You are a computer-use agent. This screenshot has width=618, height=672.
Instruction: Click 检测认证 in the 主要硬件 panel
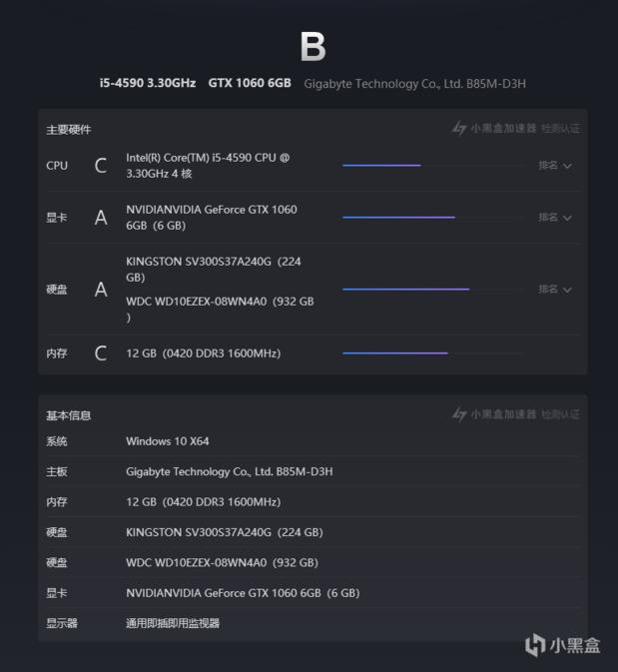pyautogui.click(x=560, y=129)
